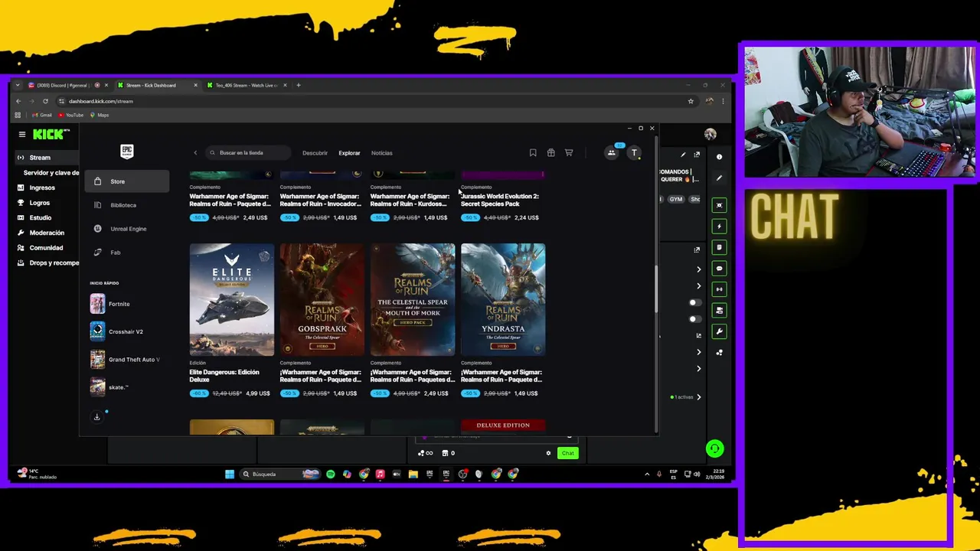Viewport: 980px width, 551px height.
Task: Open the Spotify icon in taskbar
Action: click(x=330, y=474)
